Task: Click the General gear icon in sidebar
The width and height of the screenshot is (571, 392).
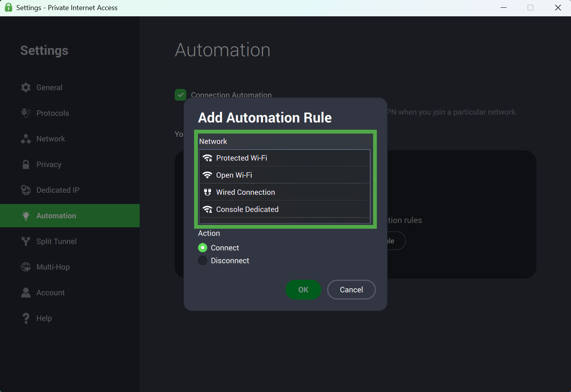Action: [x=26, y=87]
